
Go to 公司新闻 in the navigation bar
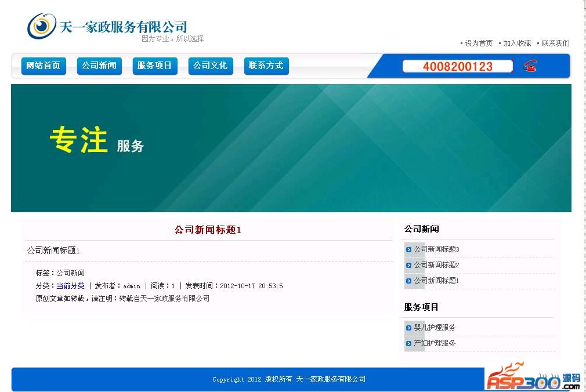pos(99,66)
